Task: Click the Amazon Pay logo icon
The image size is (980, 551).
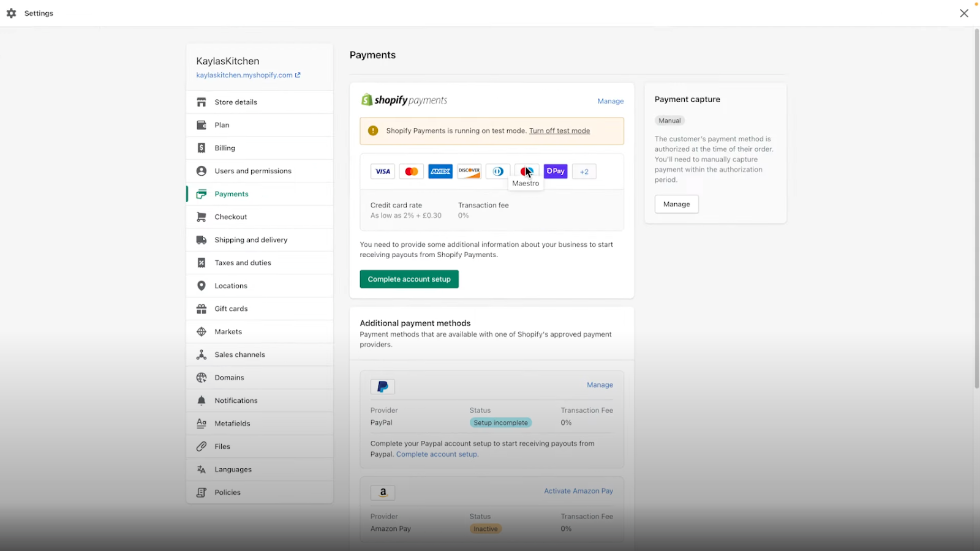Action: point(383,493)
